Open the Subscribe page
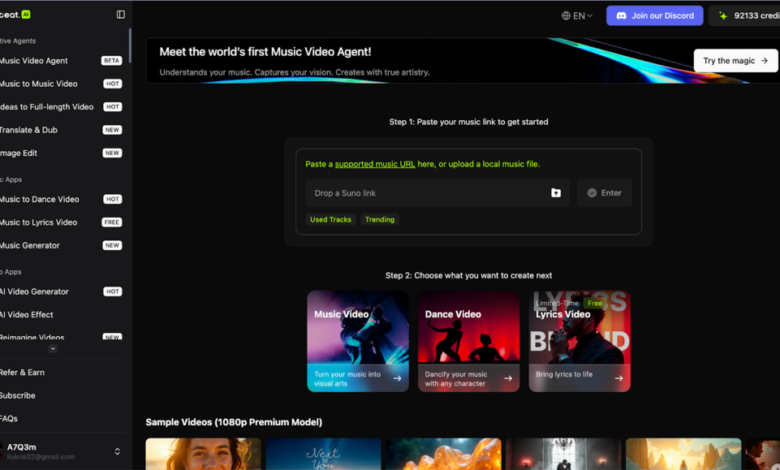 pyautogui.click(x=17, y=395)
